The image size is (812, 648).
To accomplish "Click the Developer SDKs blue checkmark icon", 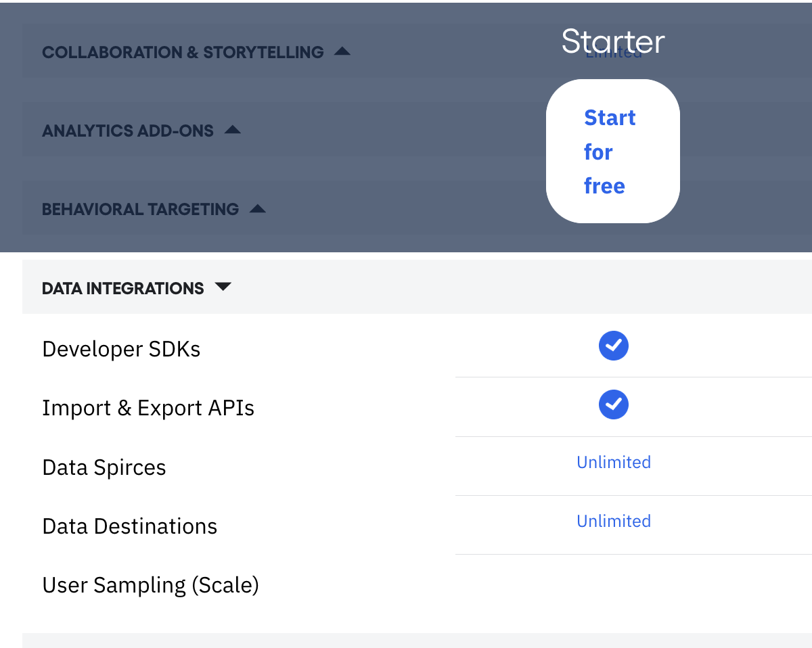I will pyautogui.click(x=613, y=346).
